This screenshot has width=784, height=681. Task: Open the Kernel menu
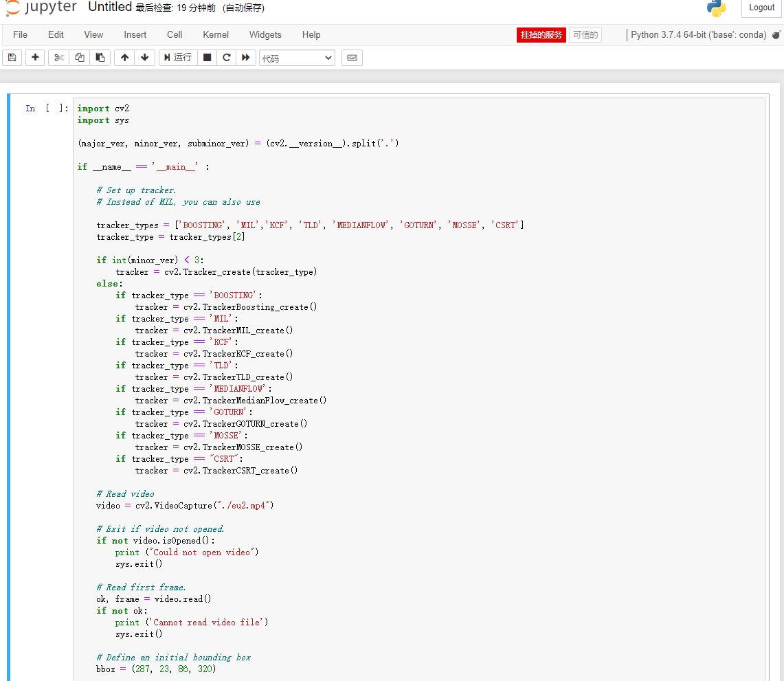pyautogui.click(x=216, y=34)
